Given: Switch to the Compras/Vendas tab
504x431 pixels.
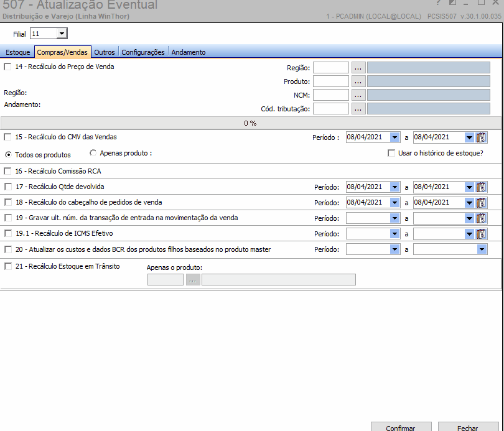Looking at the screenshot, I should [x=62, y=52].
